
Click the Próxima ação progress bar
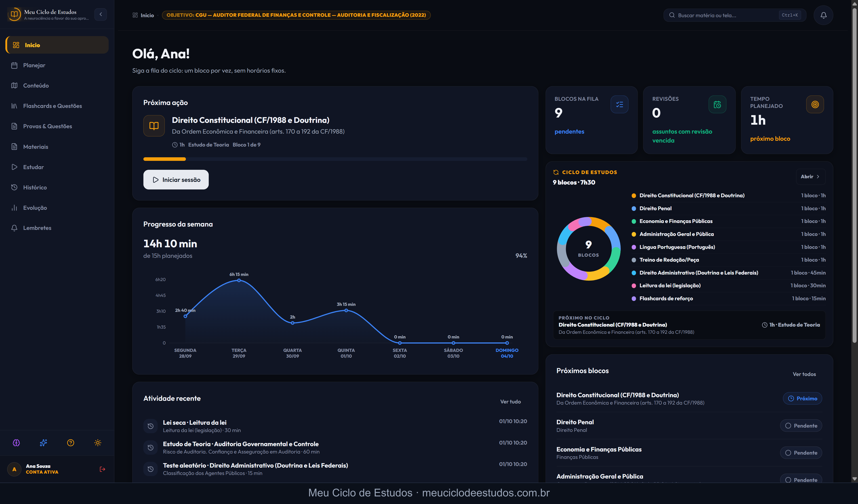pyautogui.click(x=335, y=159)
